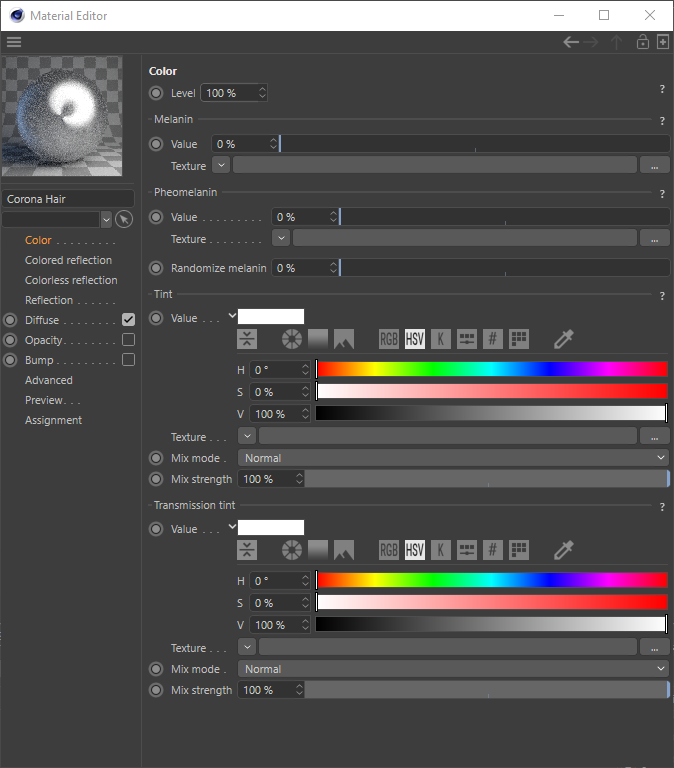The width and height of the screenshot is (674, 768).
Task: Show Transmission tint hex (#) input
Action: tap(493, 550)
